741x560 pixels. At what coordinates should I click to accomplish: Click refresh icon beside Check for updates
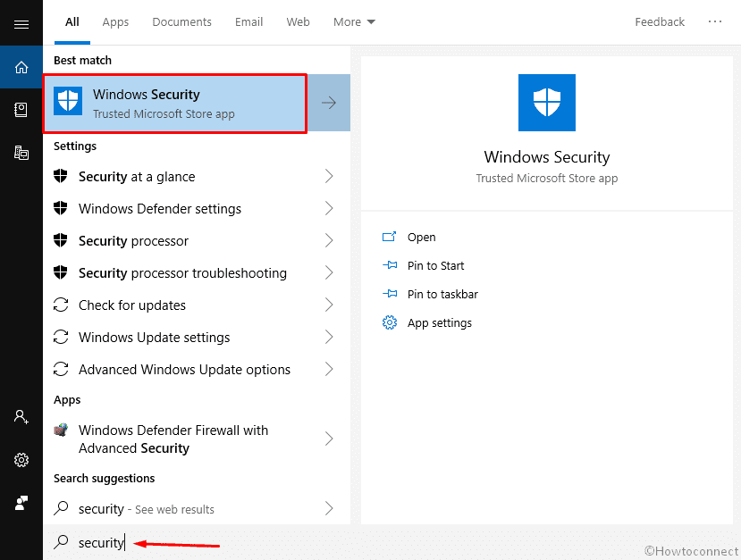(x=61, y=305)
